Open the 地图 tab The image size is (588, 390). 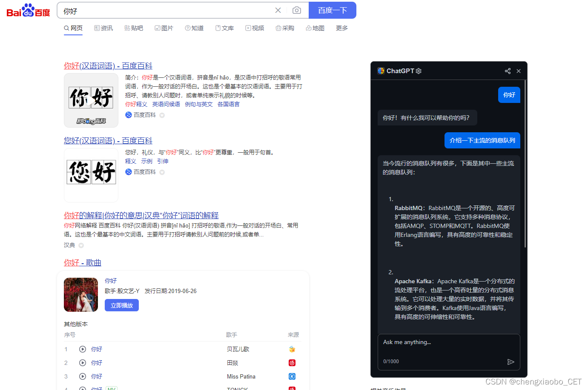[x=315, y=28]
